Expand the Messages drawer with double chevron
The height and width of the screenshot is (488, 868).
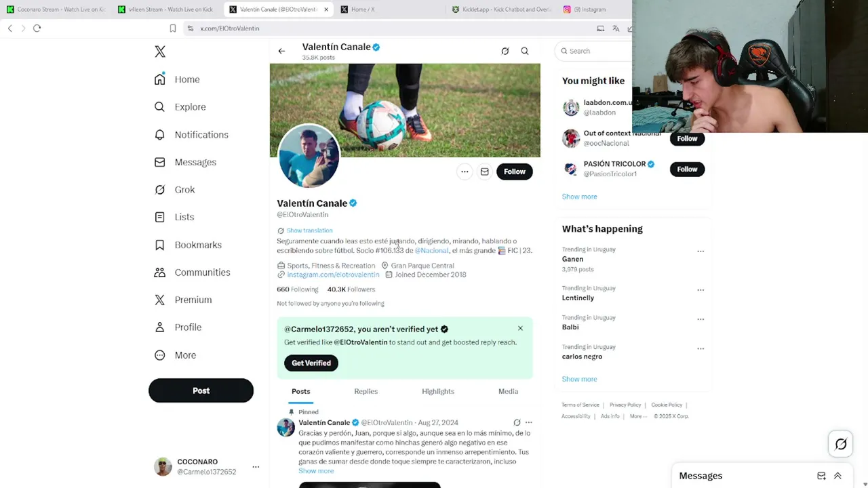point(837,476)
